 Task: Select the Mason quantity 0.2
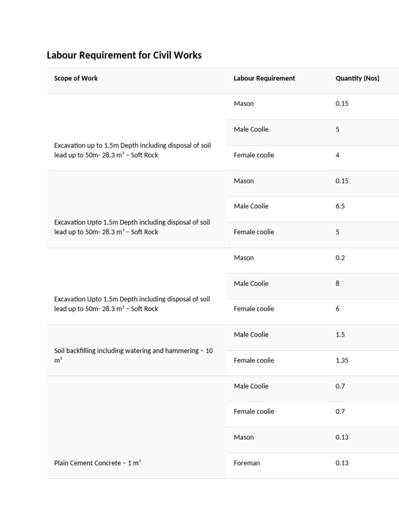pyautogui.click(x=340, y=258)
